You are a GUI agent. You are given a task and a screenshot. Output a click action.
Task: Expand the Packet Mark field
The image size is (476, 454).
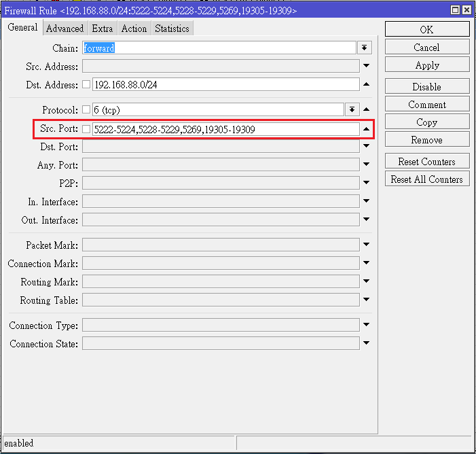click(367, 244)
